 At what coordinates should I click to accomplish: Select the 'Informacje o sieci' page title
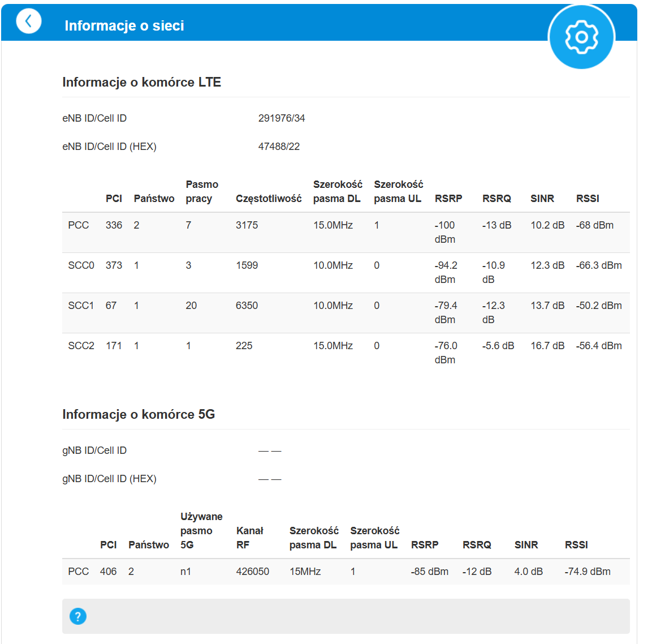[124, 26]
